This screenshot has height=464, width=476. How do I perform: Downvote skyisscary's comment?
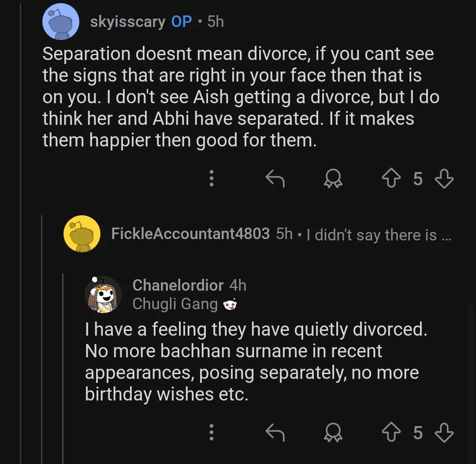[444, 179]
